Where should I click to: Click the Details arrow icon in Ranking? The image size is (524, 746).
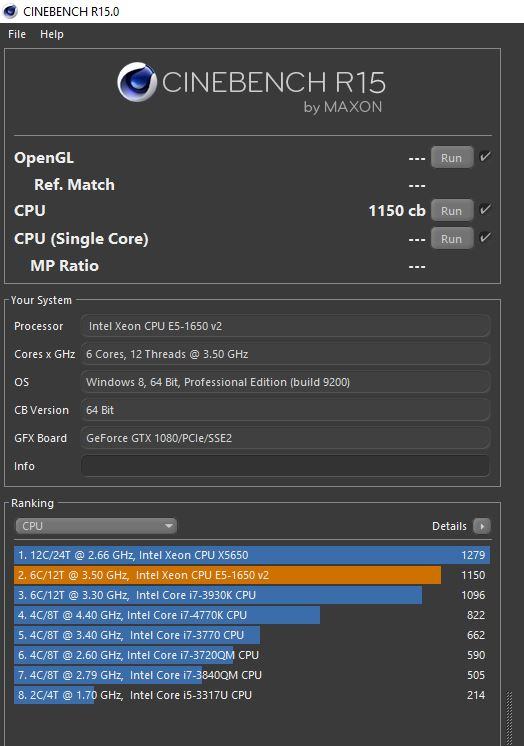(x=482, y=526)
